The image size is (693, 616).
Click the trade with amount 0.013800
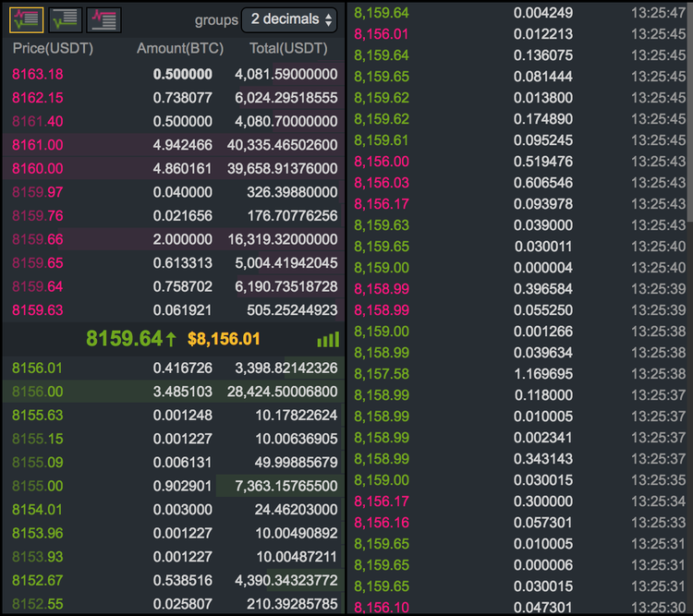tap(519, 98)
